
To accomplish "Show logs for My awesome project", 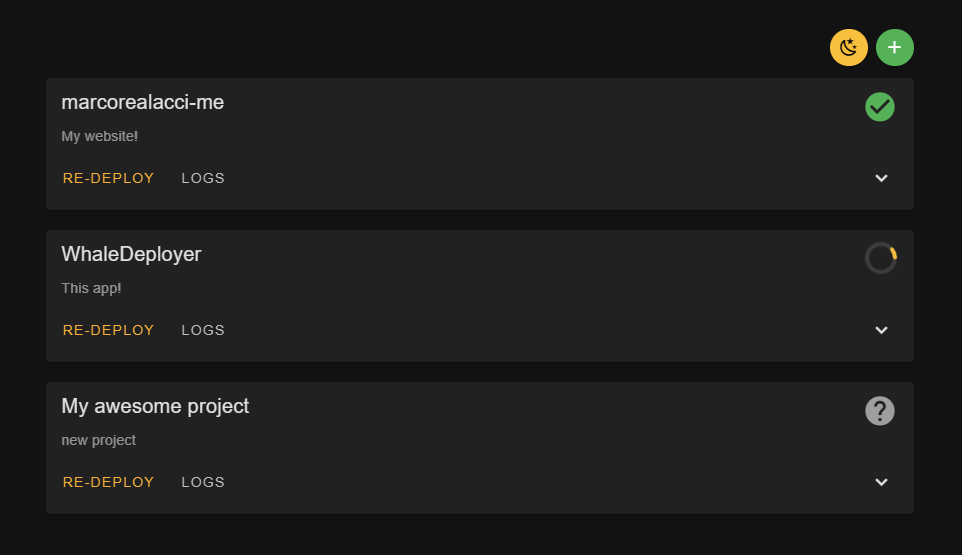I will 203,482.
